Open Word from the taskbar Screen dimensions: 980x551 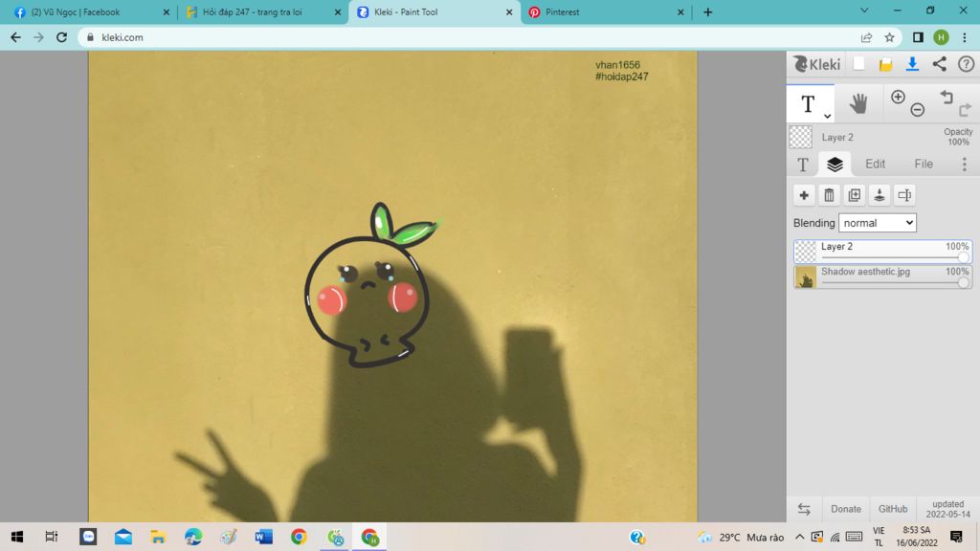pos(264,537)
